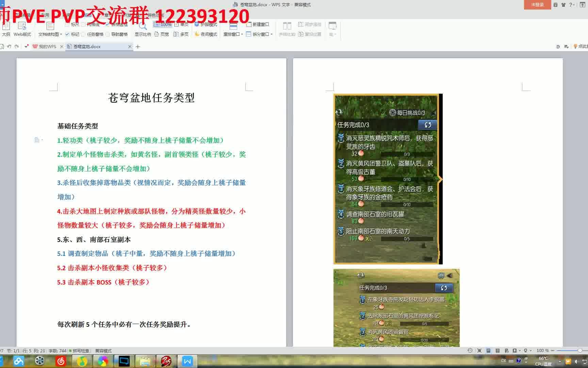Toggle the 网格线 gridlines checkbox
This screenshot has height=368, width=588.
click(x=91, y=25)
